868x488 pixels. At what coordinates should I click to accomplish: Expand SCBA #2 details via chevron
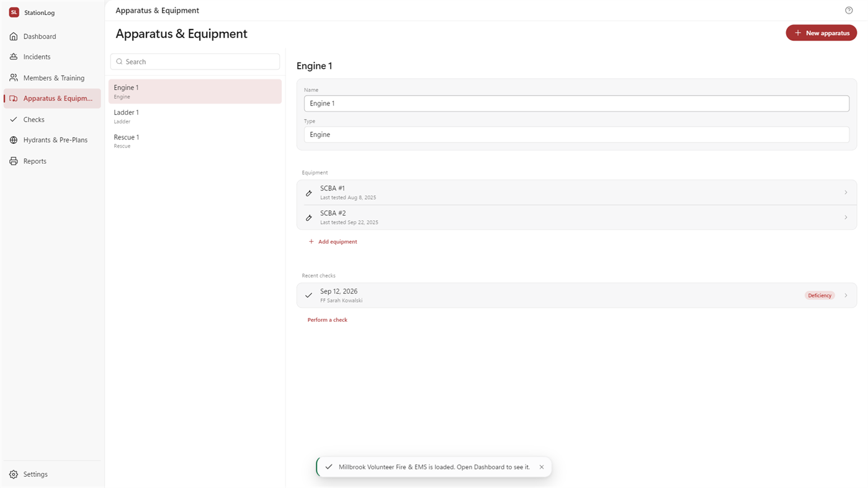tap(846, 218)
